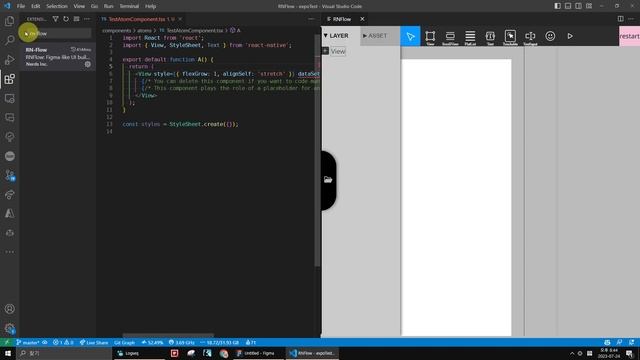Click the extensions search input field
The height and width of the screenshot is (360, 640).
[57, 33]
